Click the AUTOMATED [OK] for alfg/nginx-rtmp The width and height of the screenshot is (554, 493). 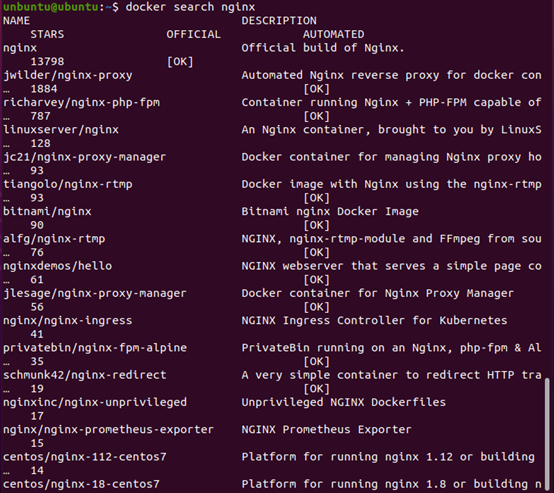click(x=317, y=252)
